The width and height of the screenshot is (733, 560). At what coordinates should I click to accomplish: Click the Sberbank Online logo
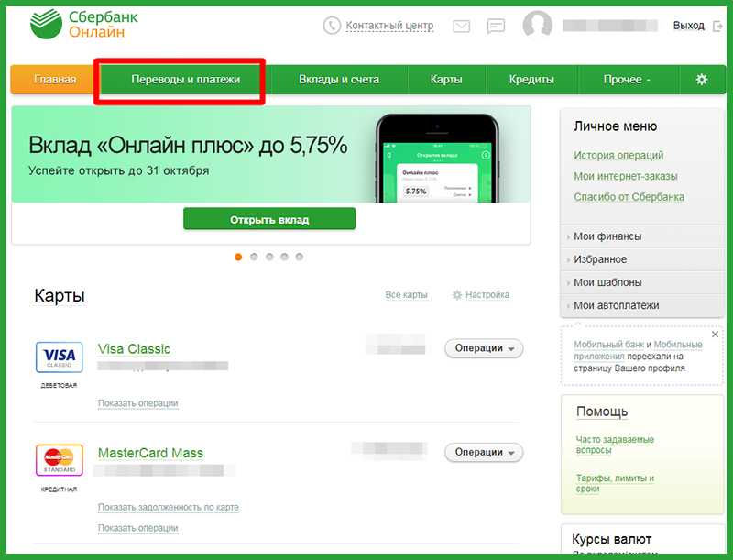pos(84,25)
